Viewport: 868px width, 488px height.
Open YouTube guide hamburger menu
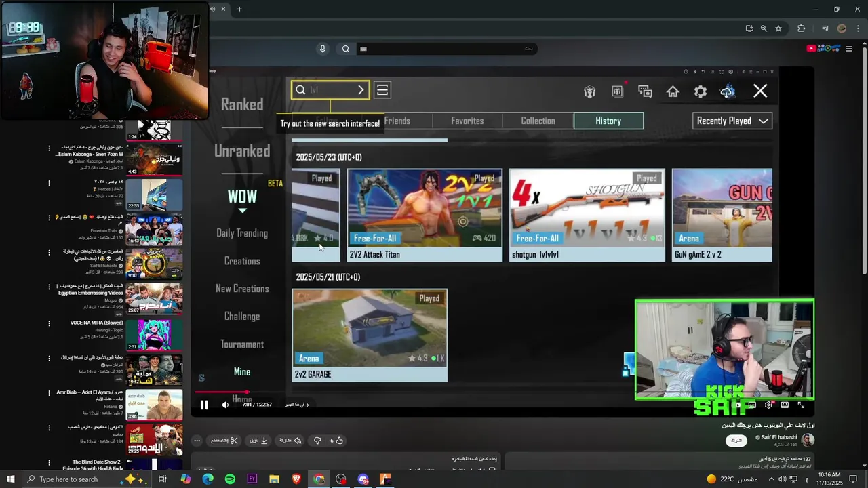point(849,49)
